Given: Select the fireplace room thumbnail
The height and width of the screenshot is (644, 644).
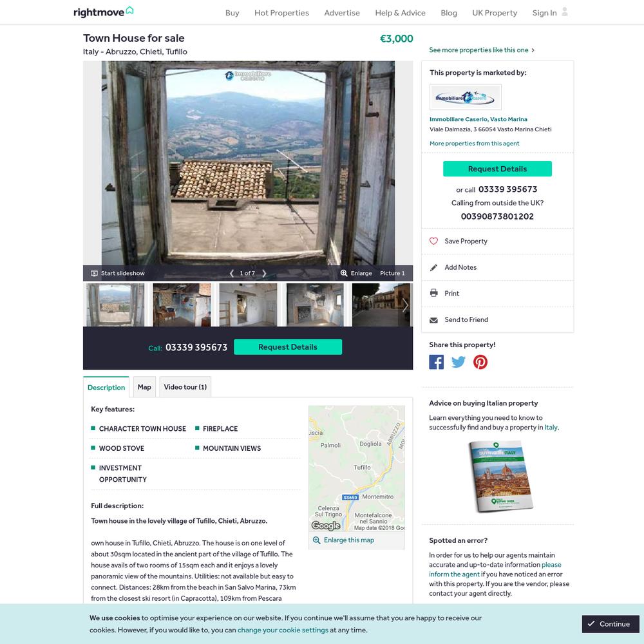Looking at the screenshot, I should click(x=315, y=305).
